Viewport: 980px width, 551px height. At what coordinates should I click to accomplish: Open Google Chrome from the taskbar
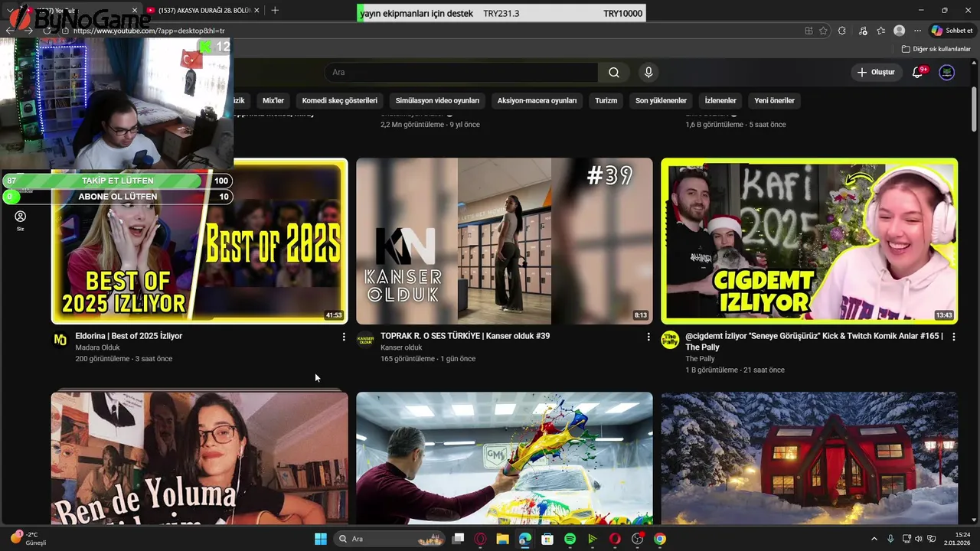click(x=660, y=539)
